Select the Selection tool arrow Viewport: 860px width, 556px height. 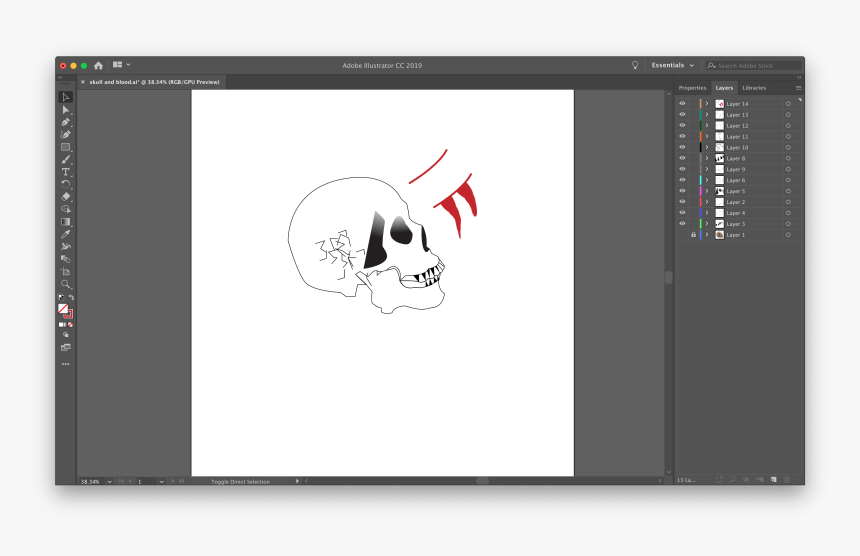pyautogui.click(x=65, y=97)
